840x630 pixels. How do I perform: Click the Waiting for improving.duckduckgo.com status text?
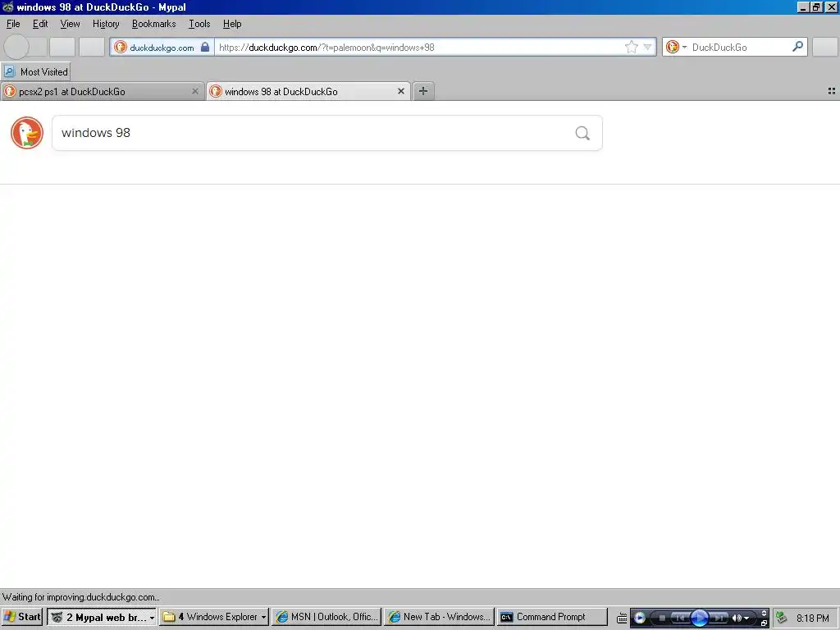coord(81,597)
